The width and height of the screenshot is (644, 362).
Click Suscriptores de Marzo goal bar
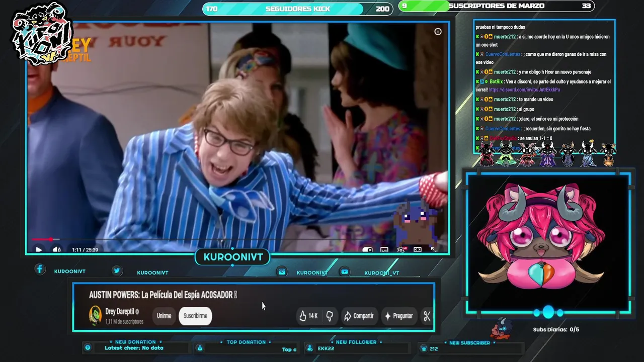click(x=496, y=6)
